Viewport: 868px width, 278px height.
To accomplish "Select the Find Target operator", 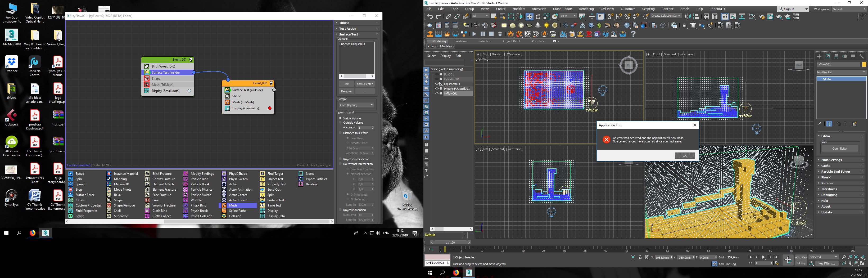I will (272, 173).
